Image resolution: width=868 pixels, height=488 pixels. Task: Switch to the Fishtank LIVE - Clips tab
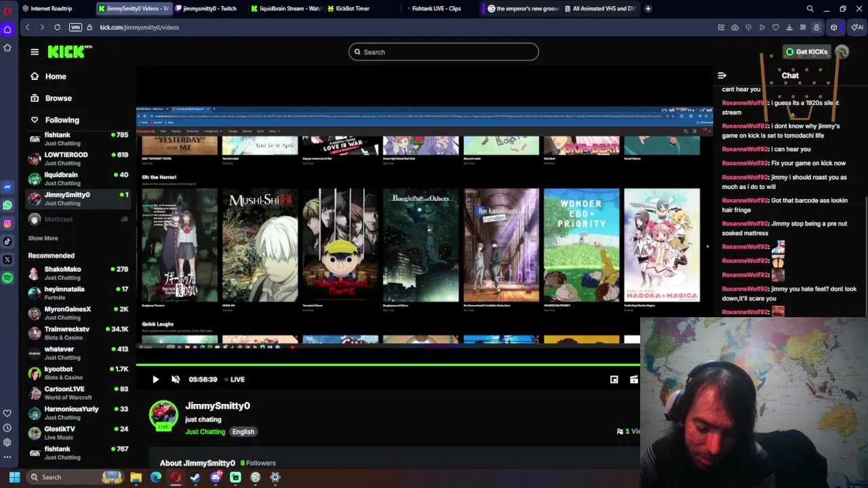point(435,9)
